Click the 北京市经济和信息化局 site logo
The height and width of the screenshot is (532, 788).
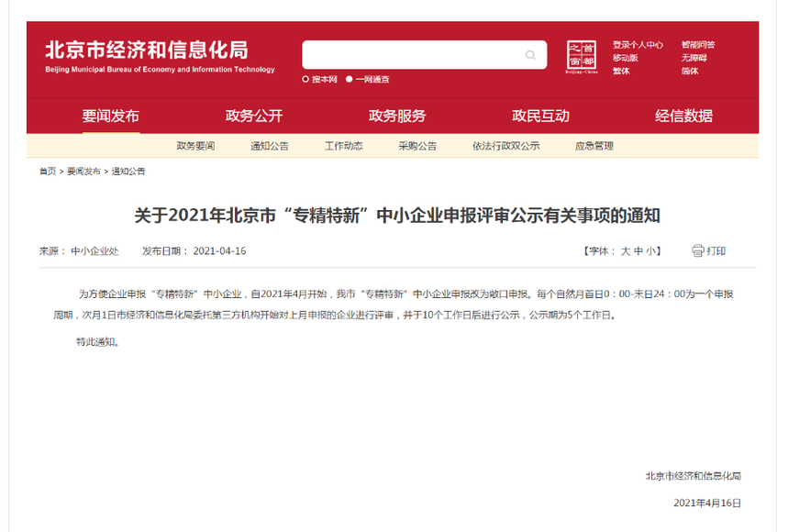[160, 56]
